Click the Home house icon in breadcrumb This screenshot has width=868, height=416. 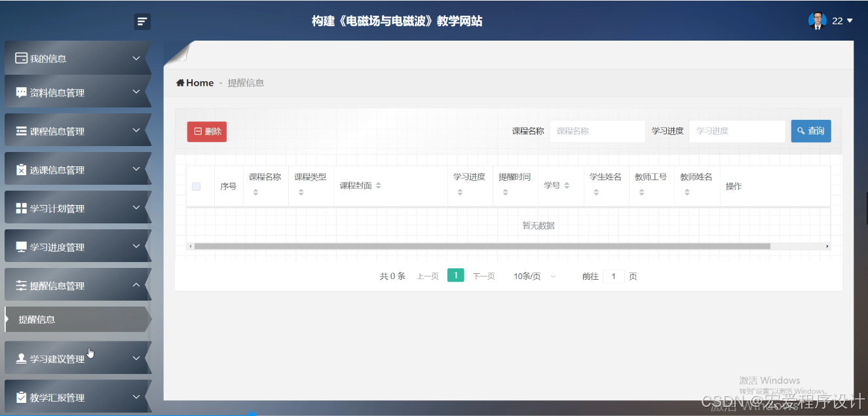[x=180, y=83]
